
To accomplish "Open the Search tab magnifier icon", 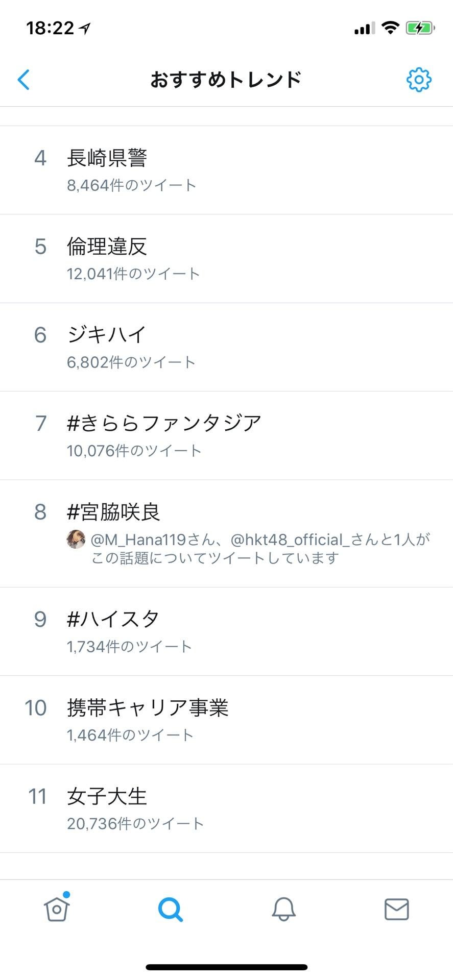I will tap(170, 909).
